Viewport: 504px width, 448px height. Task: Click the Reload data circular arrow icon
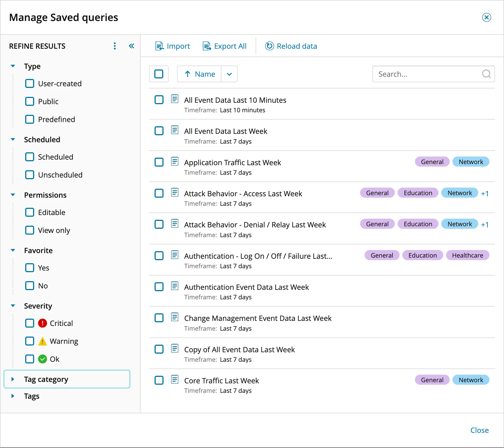pyautogui.click(x=269, y=46)
